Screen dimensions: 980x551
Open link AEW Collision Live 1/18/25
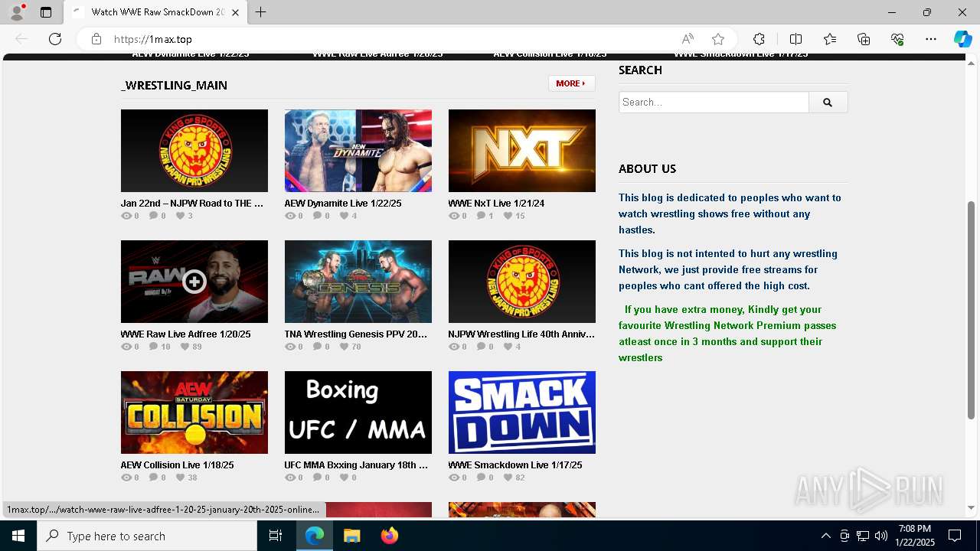[x=177, y=465]
